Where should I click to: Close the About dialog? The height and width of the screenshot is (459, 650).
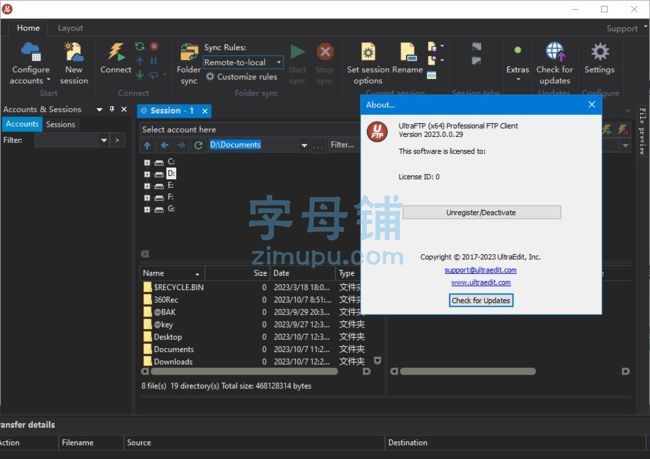pos(592,104)
